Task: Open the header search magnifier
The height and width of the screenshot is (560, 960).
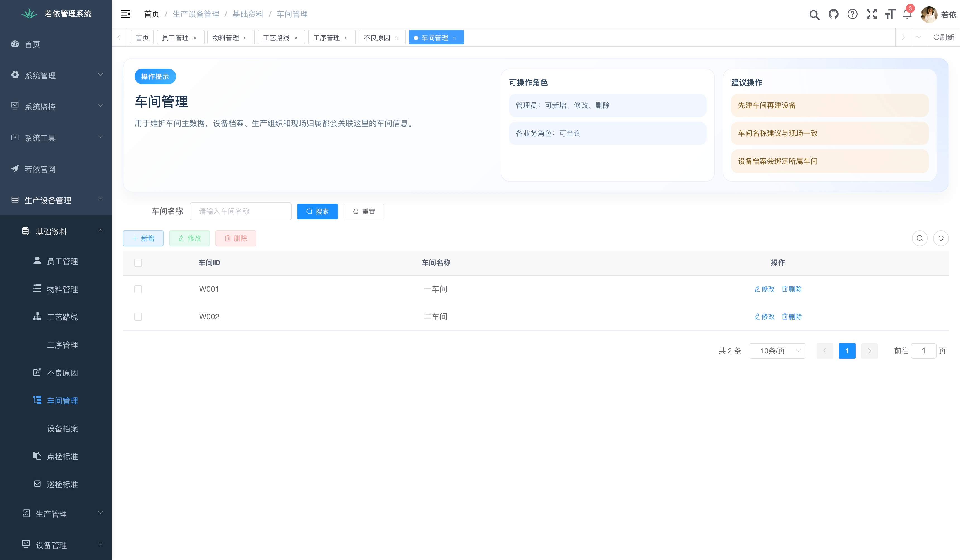Action: (x=814, y=15)
